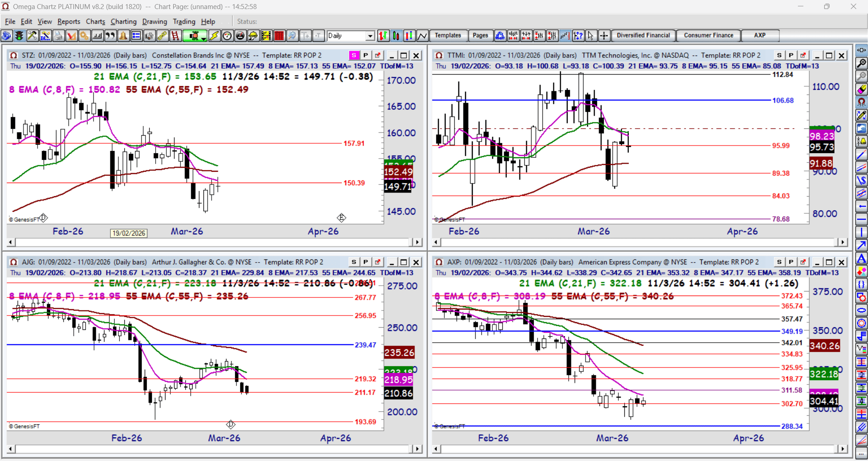Open the Edit menu
This screenshot has width=868, height=461.
click(27, 21)
